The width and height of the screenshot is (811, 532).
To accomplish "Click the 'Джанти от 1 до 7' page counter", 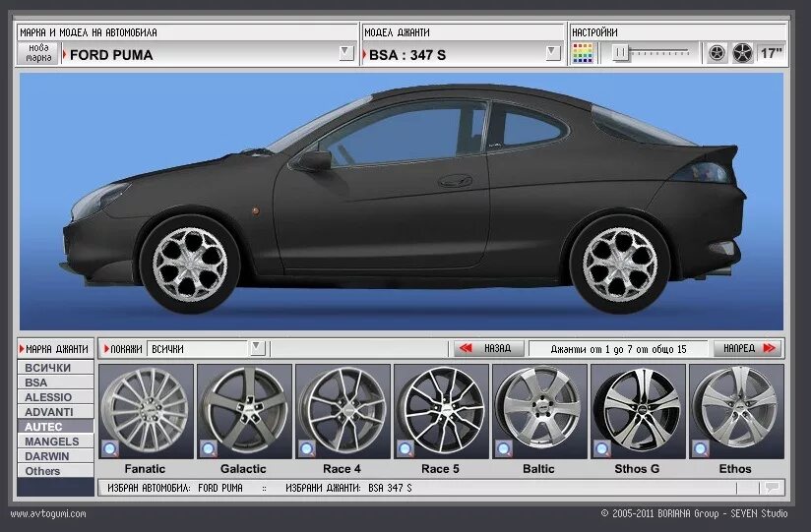I will tap(618, 349).
